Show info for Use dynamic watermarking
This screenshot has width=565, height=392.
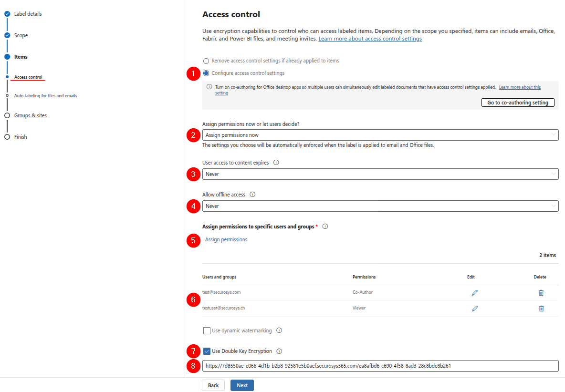pos(279,330)
